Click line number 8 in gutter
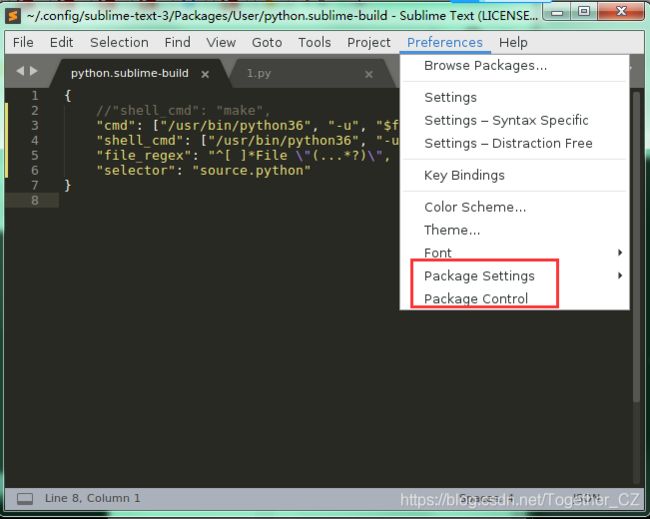650x519 pixels. point(35,201)
